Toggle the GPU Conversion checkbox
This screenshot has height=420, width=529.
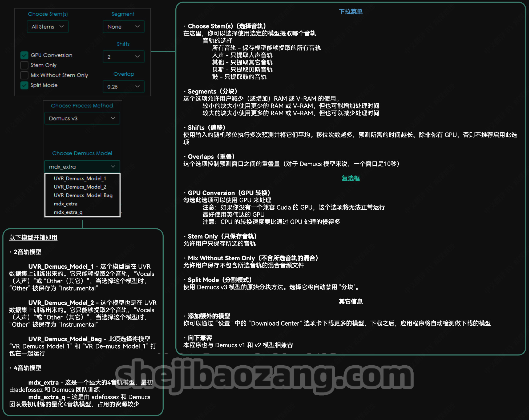click(24, 55)
